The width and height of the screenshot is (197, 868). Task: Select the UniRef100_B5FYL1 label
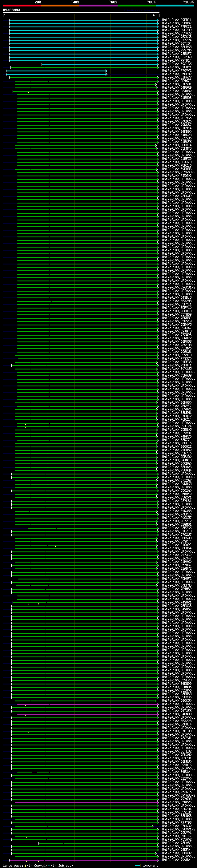click(x=176, y=304)
